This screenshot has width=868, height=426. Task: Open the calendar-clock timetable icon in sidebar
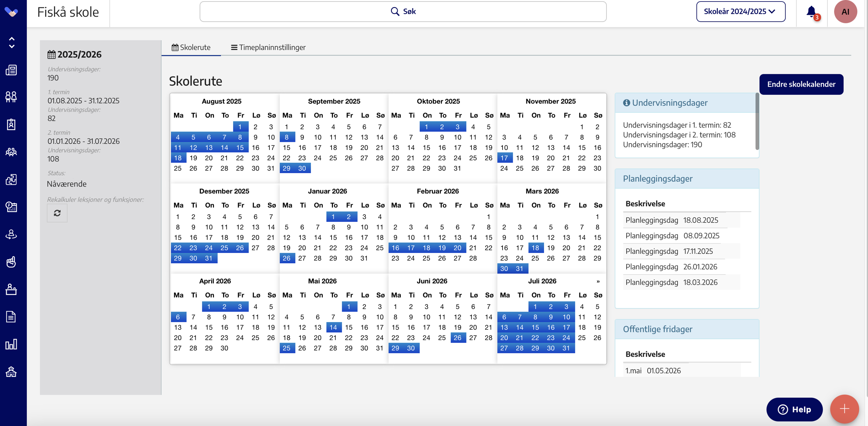12,207
